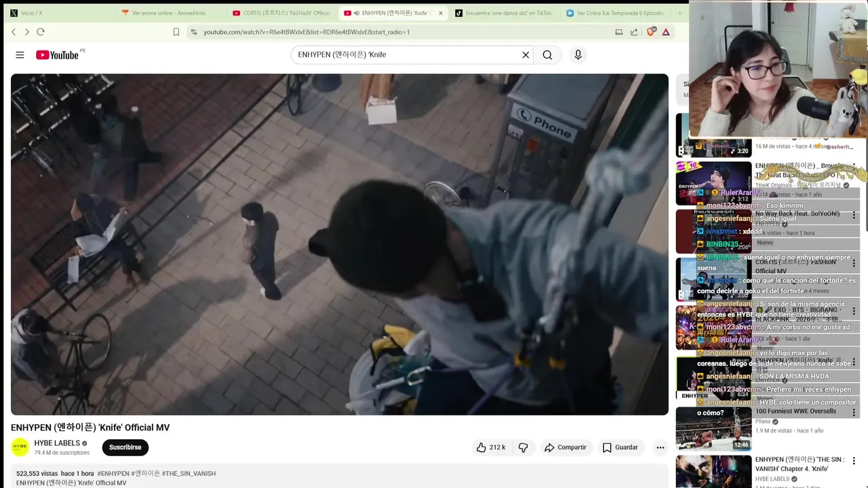Open HYBE LABELS channel avatar
The height and width of the screenshot is (488, 868).
point(20,447)
